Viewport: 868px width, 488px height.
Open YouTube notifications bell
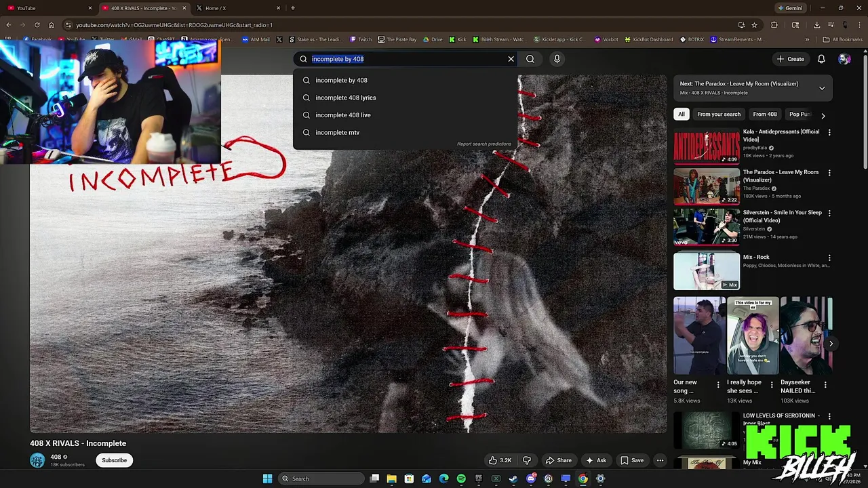[821, 59]
